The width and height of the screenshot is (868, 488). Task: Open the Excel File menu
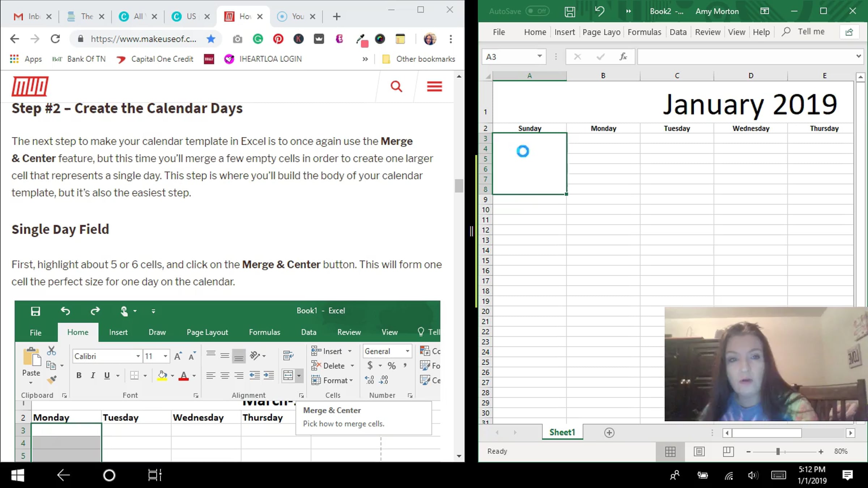(499, 32)
